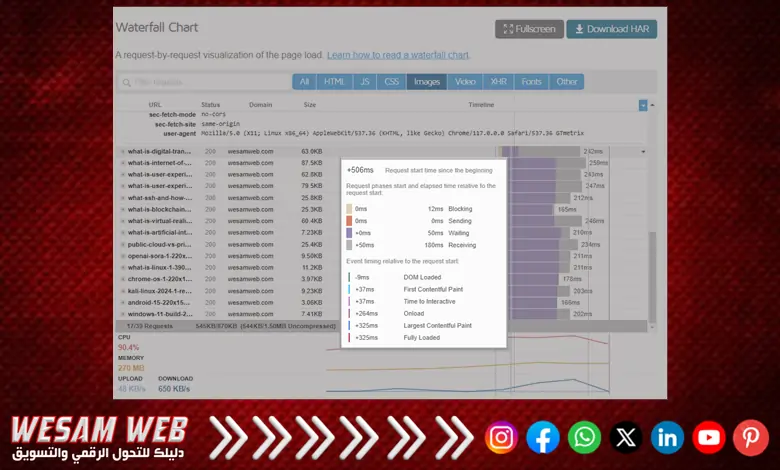
Task: Click the small dropdown arrow on the 242ms row
Action: 643,152
